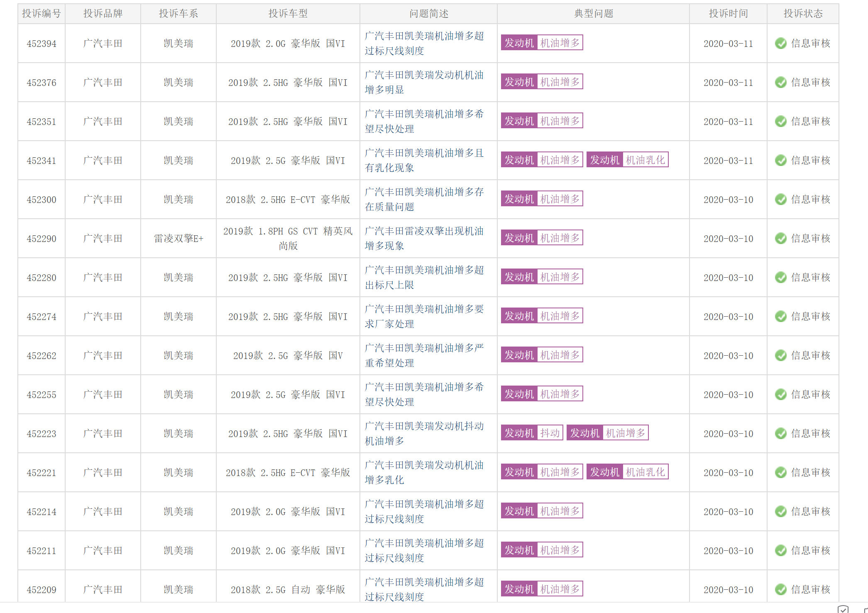Click 投诉车系 column header

click(178, 14)
